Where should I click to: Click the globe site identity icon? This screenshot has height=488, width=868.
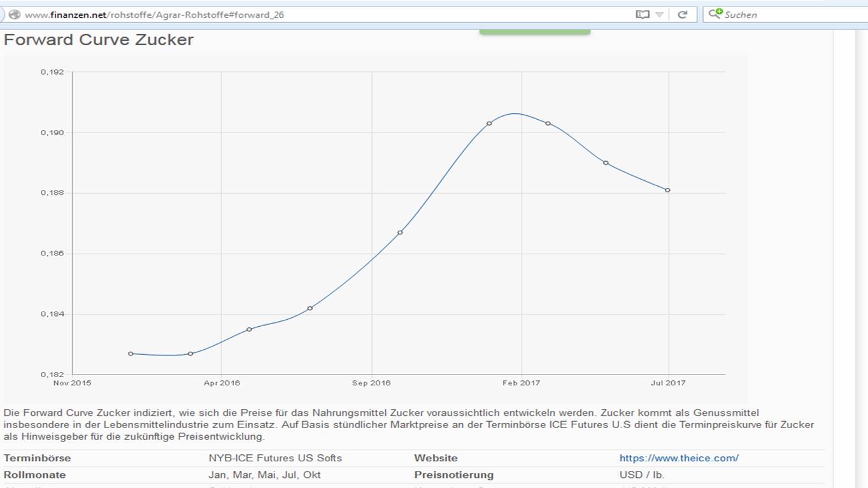pyautogui.click(x=14, y=14)
